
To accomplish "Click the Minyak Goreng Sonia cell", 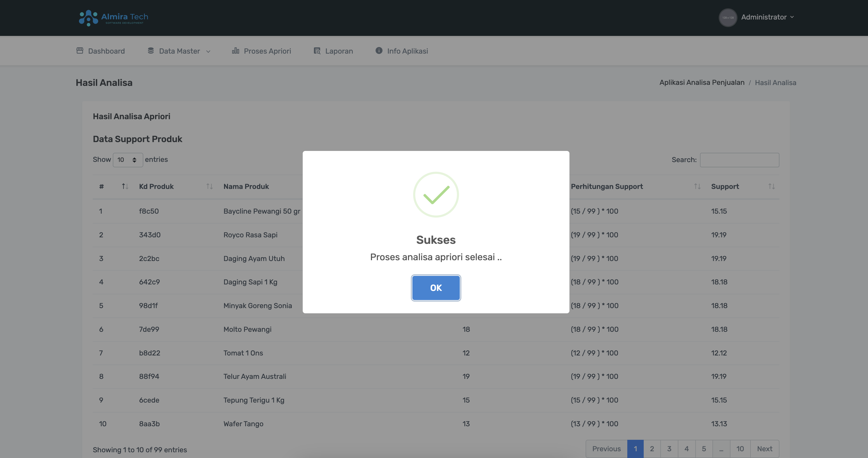I will click(258, 306).
